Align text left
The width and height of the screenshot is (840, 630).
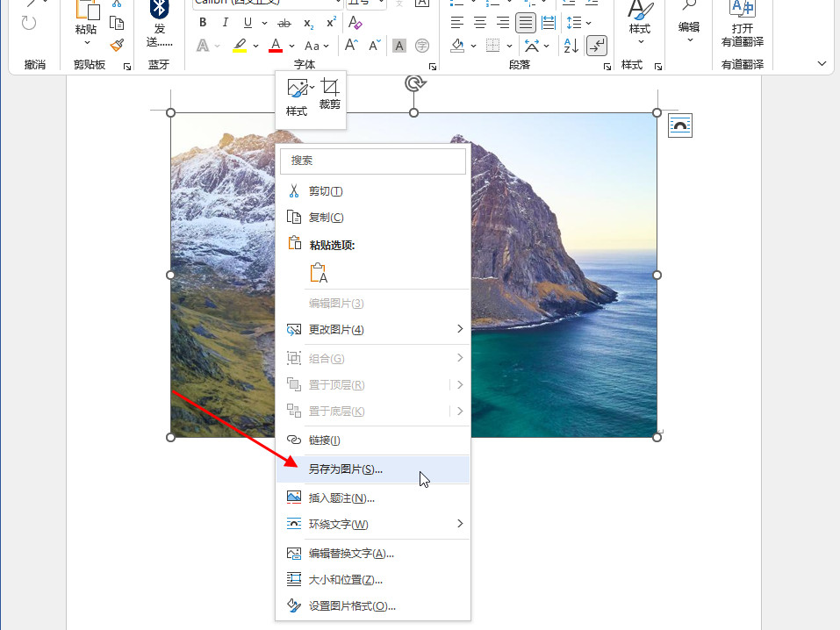pyautogui.click(x=457, y=23)
